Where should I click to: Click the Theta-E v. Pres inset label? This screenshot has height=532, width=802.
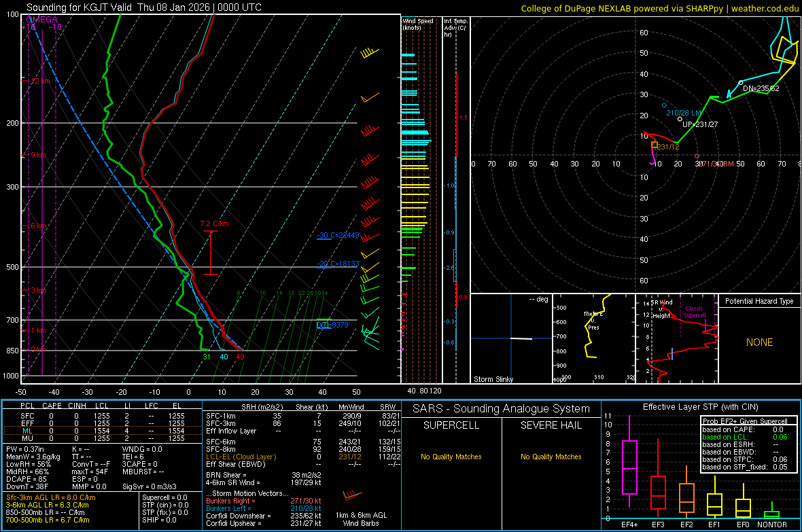pos(593,320)
